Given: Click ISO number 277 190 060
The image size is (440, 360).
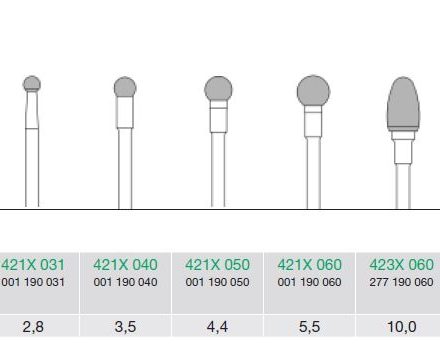Looking at the screenshot, I should click(402, 282).
